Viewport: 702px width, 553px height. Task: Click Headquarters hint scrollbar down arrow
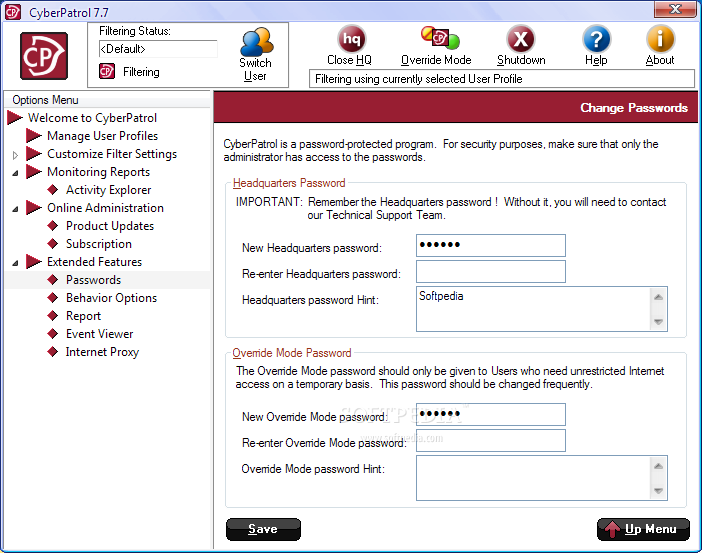coord(658,321)
